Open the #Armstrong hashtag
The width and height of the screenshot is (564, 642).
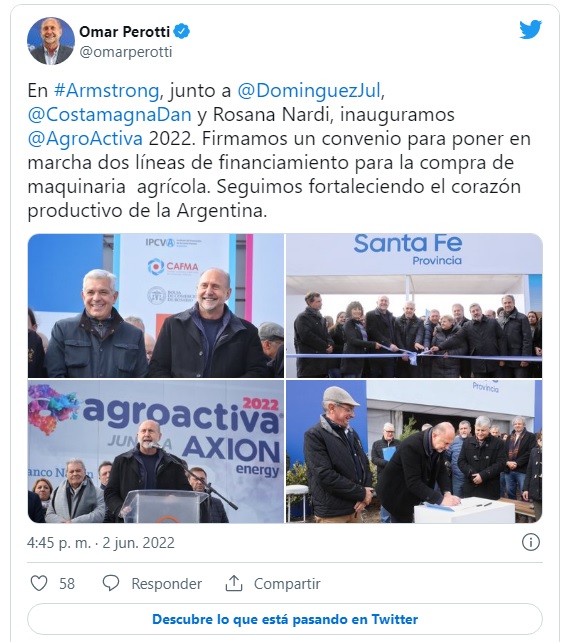point(106,90)
